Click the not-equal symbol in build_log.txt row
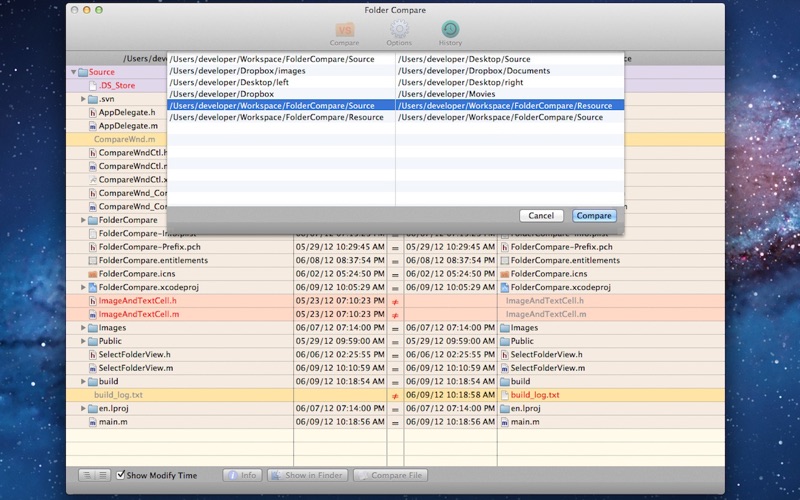This screenshot has width=800, height=500. coord(395,396)
